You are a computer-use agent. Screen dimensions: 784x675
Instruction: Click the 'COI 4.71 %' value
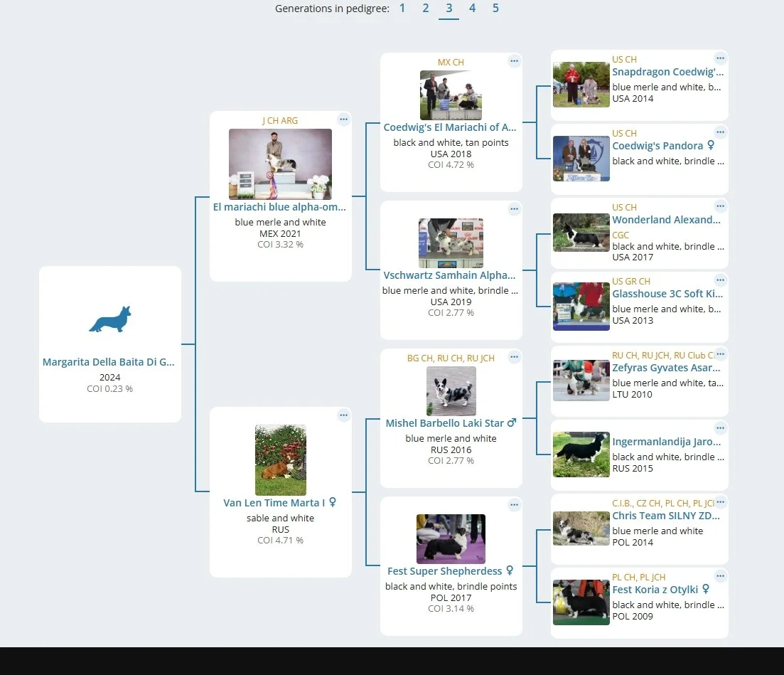[x=280, y=541]
